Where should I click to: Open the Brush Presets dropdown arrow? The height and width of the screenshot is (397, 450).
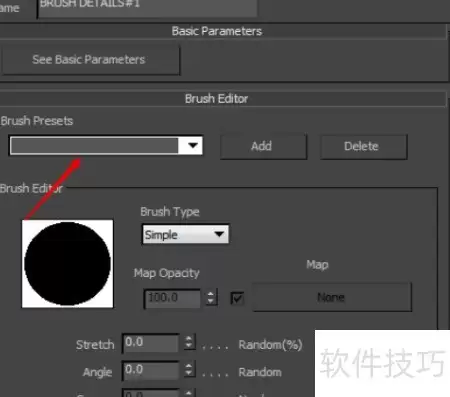click(192, 145)
